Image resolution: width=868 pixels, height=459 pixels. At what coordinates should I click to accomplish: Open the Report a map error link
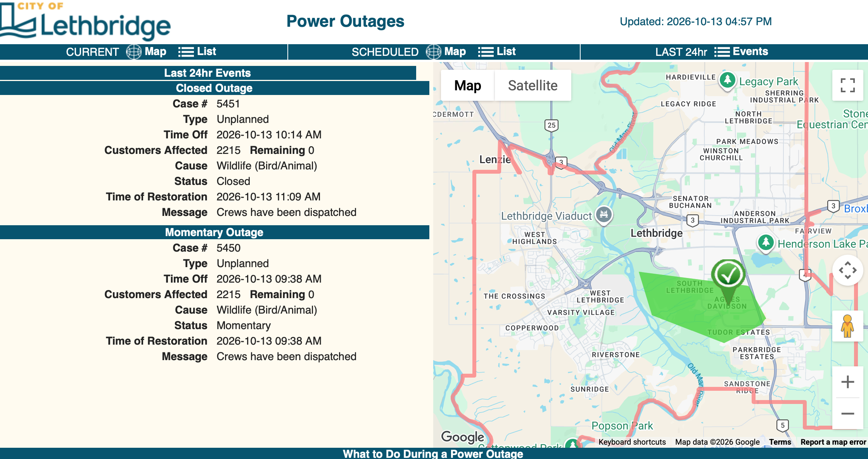[833, 442]
